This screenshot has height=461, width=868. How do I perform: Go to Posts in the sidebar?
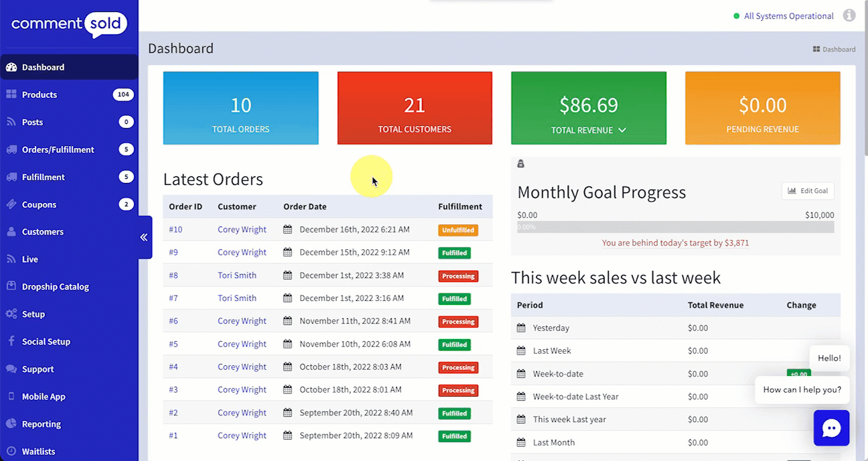coord(69,122)
